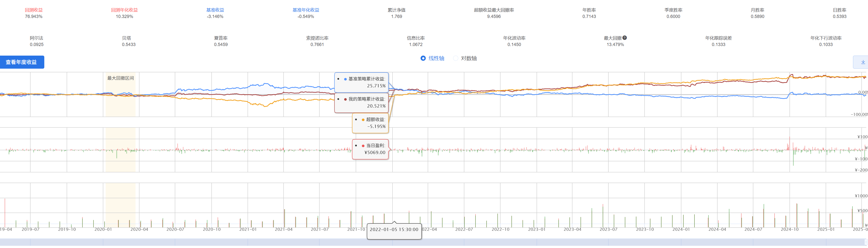This screenshot has width=868, height=248.
Task: Click the 2022-01-05 15:30:00 date marker
Action: pyautogui.click(x=394, y=230)
